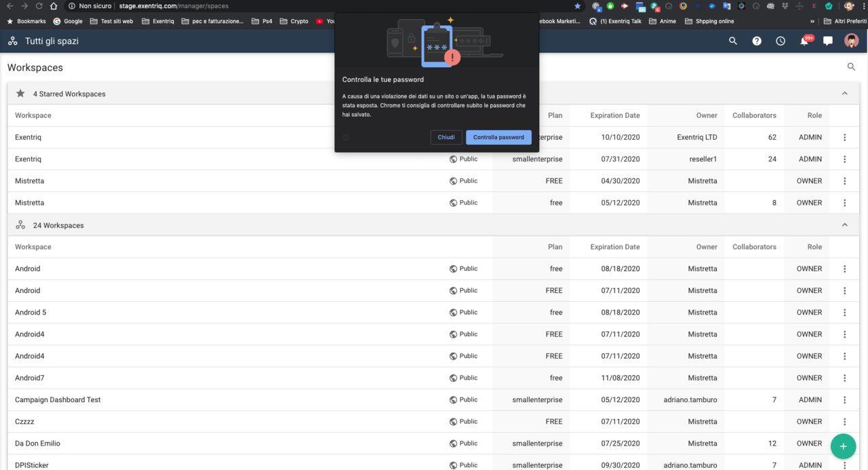The height and width of the screenshot is (470, 868).
Task: Click the user profile avatar
Action: pos(851,41)
